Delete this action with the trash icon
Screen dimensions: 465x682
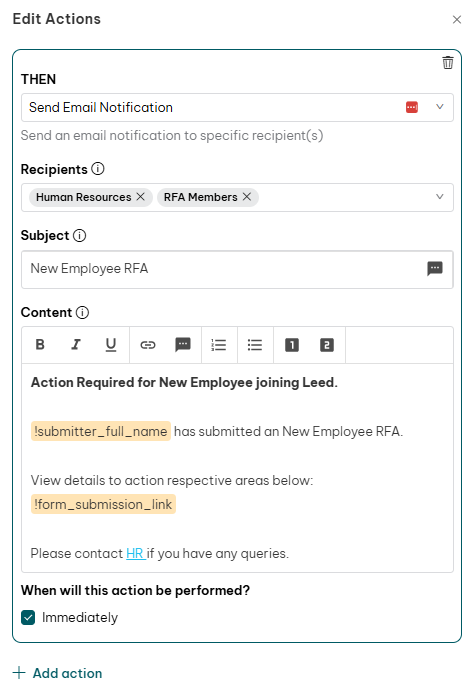click(448, 63)
